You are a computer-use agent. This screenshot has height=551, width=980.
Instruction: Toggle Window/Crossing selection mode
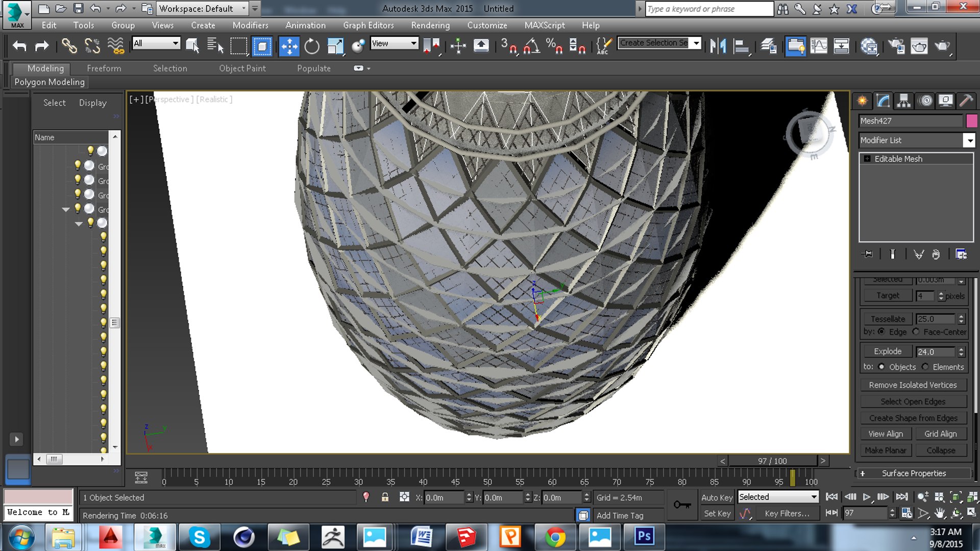(262, 46)
